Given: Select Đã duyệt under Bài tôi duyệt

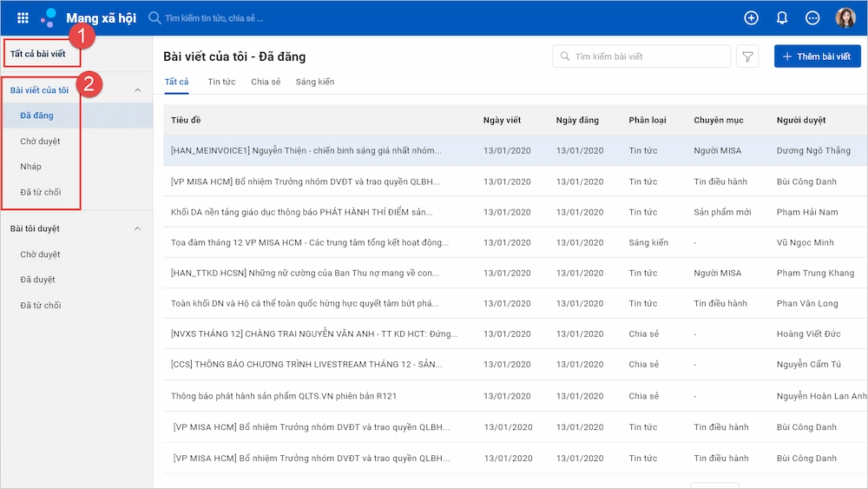Looking at the screenshot, I should coord(37,280).
